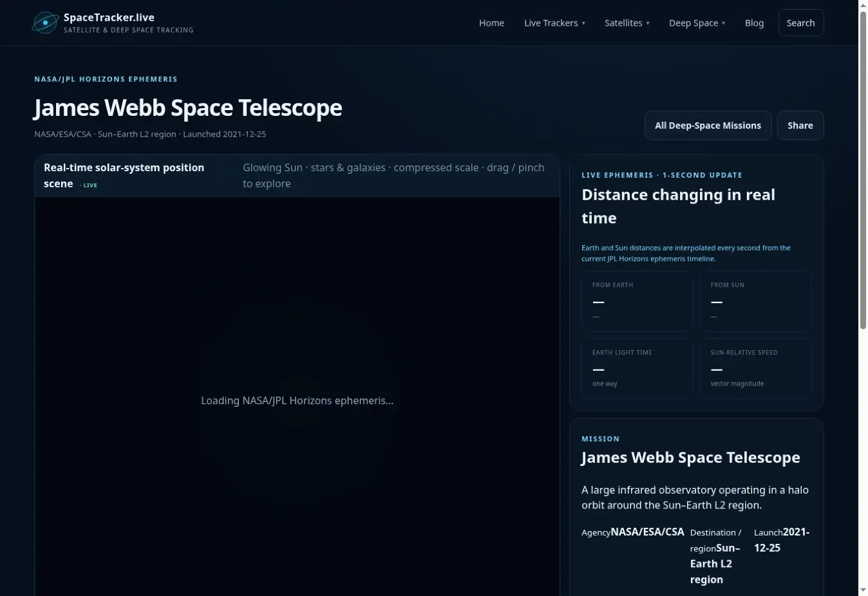Click the SpaceTracker.live orbit logo icon

point(46,23)
